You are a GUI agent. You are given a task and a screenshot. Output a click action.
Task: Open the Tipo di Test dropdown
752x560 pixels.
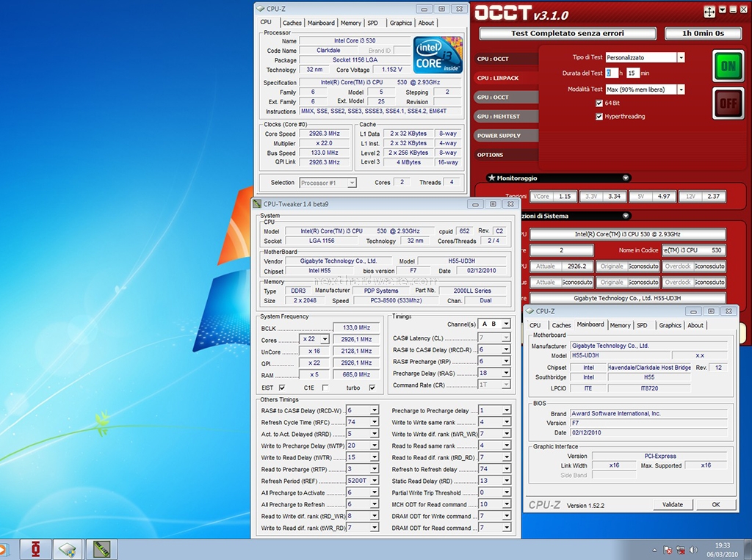(681, 57)
